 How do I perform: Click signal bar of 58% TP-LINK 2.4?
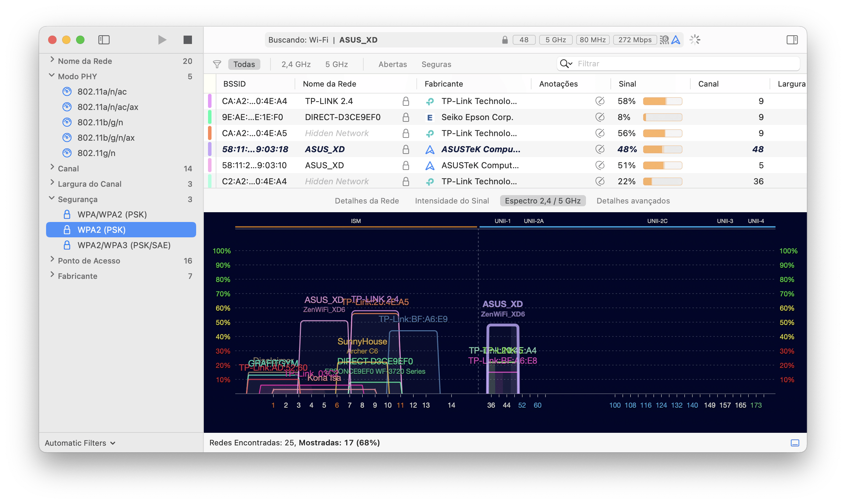pos(662,101)
